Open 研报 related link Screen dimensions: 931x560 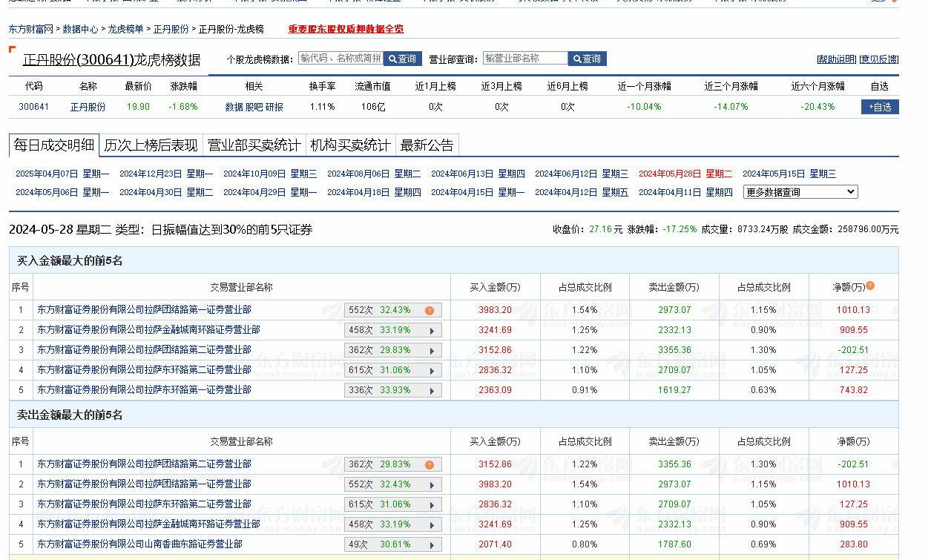pyautogui.click(x=274, y=107)
